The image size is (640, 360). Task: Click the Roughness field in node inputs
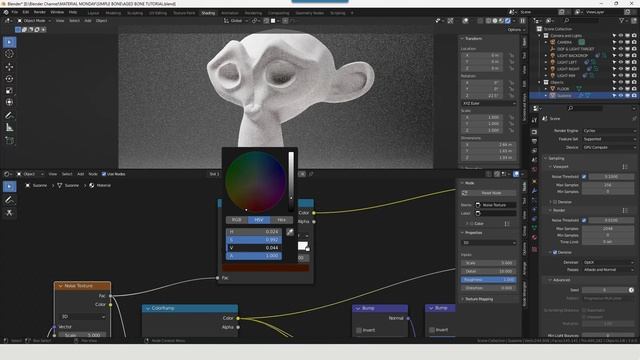pyautogui.click(x=489, y=280)
